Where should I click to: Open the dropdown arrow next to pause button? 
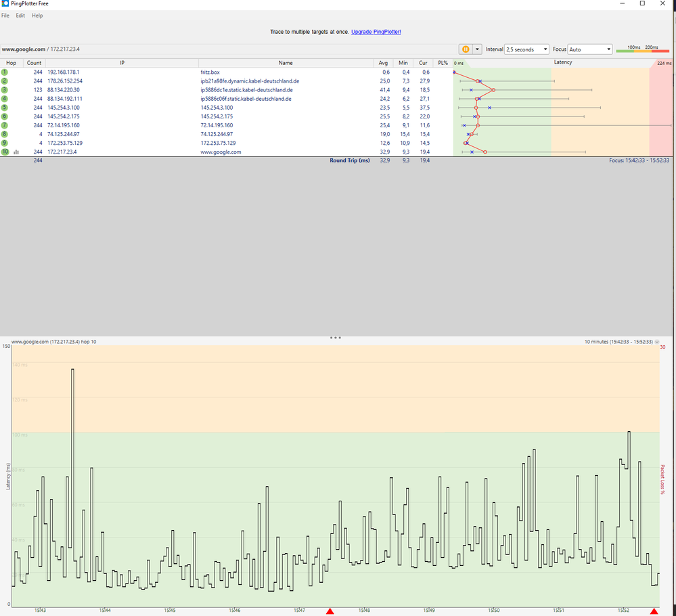click(477, 49)
